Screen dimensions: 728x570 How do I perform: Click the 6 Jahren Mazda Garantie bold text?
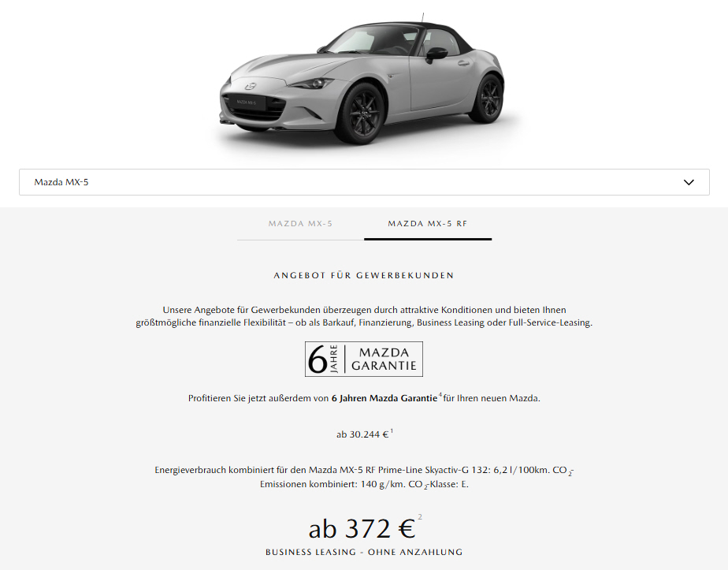point(384,398)
